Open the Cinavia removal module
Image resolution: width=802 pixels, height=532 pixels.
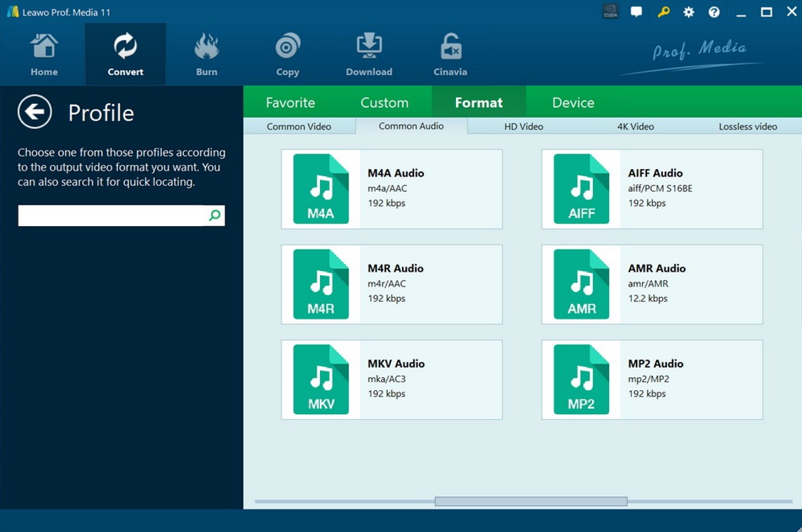tap(450, 55)
